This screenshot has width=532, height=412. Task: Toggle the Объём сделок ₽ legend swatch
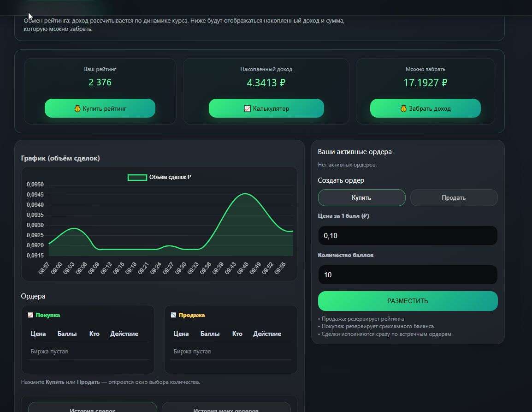click(x=137, y=177)
